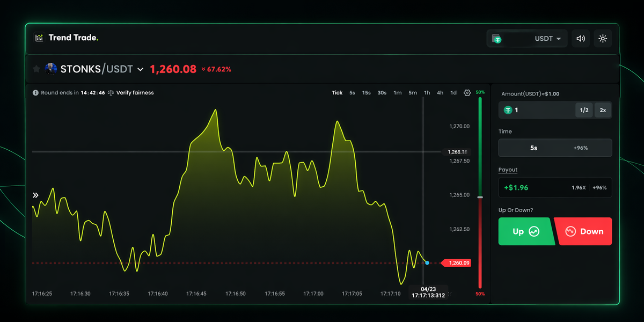Switch chart interval to 15s
The width and height of the screenshot is (644, 322).
[367, 93]
